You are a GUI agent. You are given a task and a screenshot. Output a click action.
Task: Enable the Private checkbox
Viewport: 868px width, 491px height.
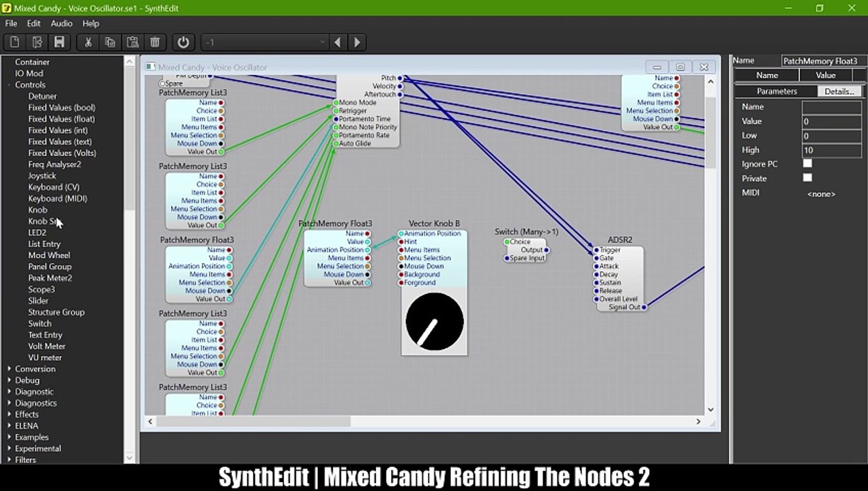coord(807,178)
